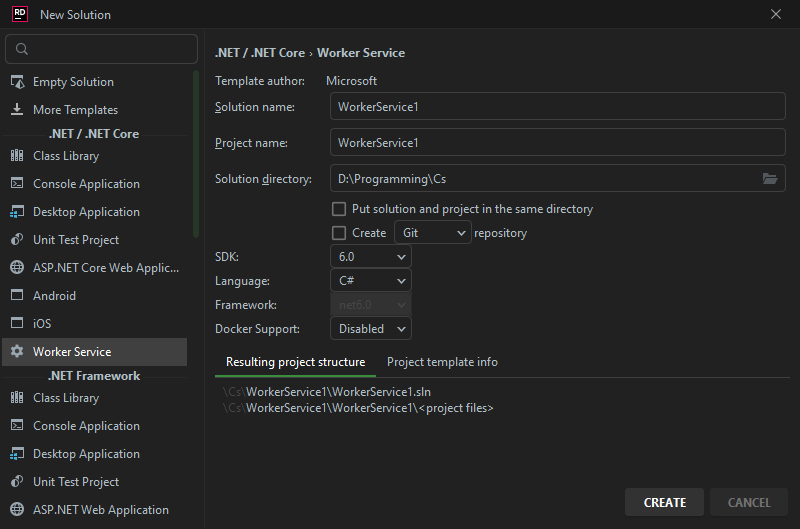This screenshot has width=800, height=529.
Task: Click the Worker Service gear icon
Action: 17,351
